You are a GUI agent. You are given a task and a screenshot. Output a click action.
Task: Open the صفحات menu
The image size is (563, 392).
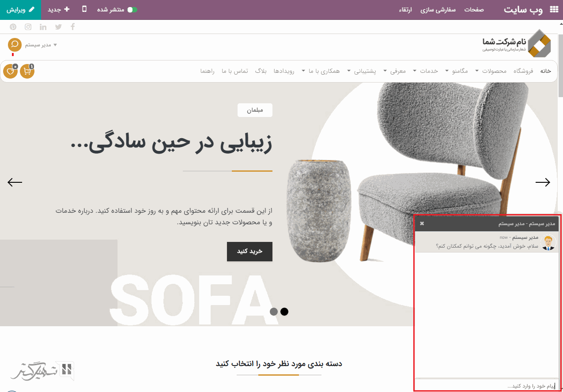474,9
